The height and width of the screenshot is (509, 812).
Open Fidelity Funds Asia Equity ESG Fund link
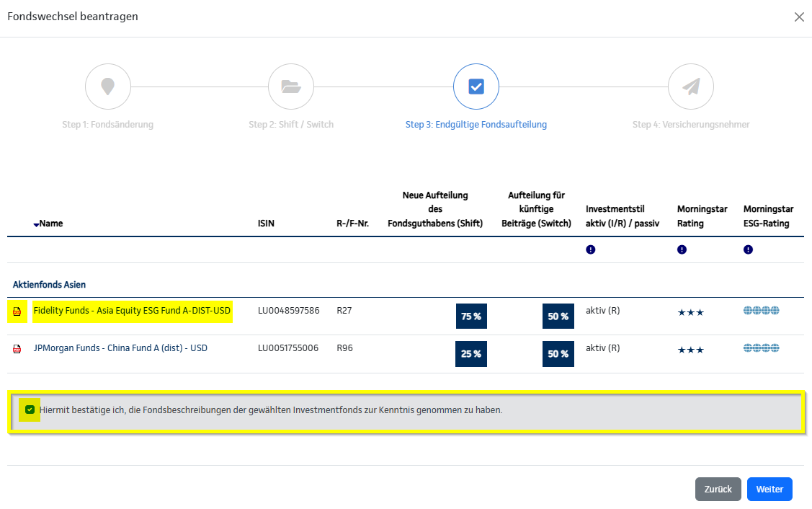(132, 311)
